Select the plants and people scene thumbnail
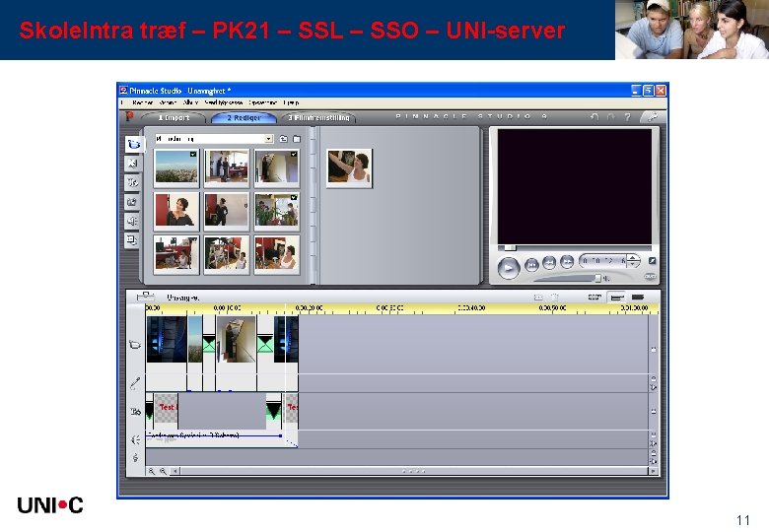The width and height of the screenshot is (769, 532). coord(277,210)
